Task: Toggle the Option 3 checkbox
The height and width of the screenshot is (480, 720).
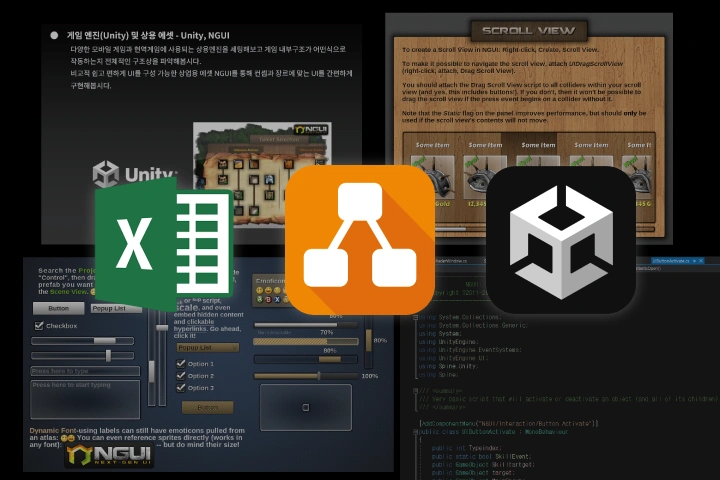Action: pos(181,387)
